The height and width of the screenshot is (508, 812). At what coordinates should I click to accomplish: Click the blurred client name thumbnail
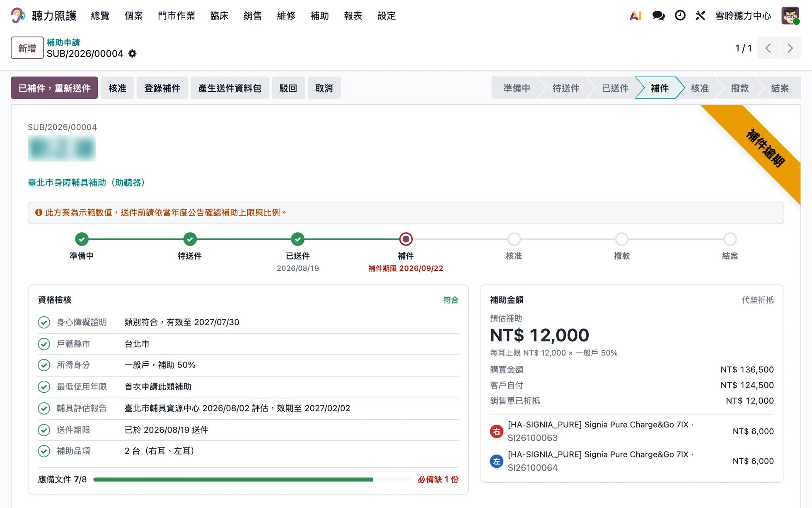pos(62,148)
